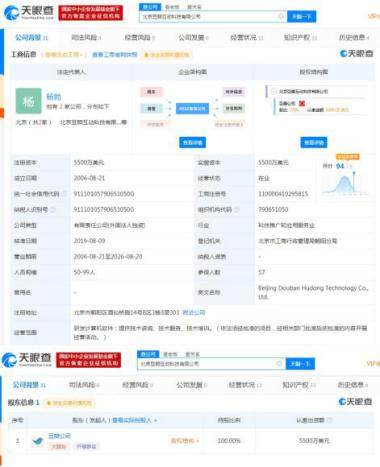Open 经营状况 tab above 工商信息

point(246,37)
